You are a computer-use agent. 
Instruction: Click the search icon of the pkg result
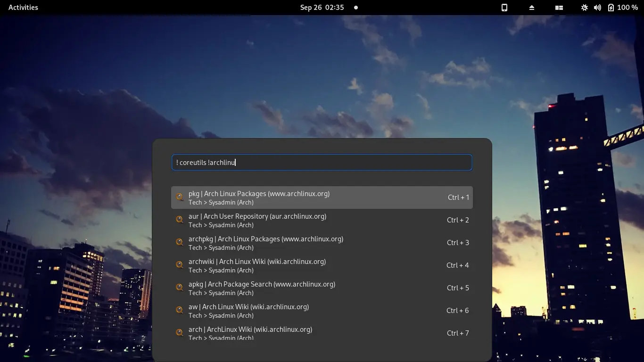coord(180,197)
